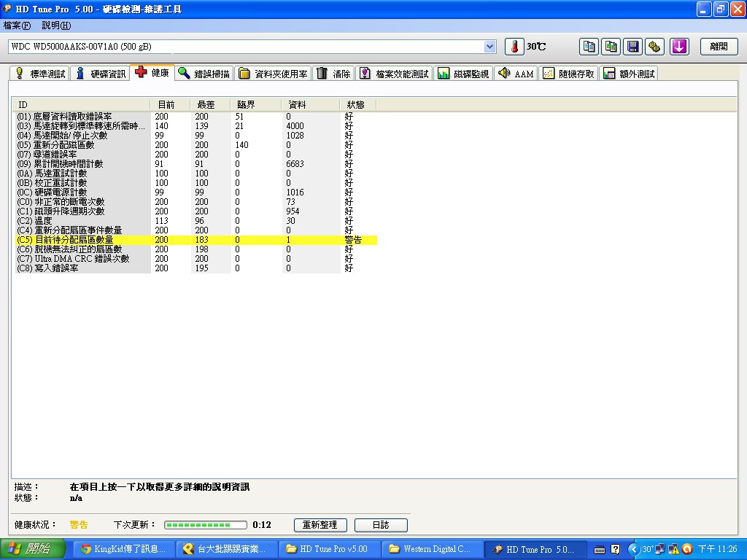Viewport: 747px width, 560px height.
Task: Open the 隨機存取 tab
Action: (x=569, y=74)
